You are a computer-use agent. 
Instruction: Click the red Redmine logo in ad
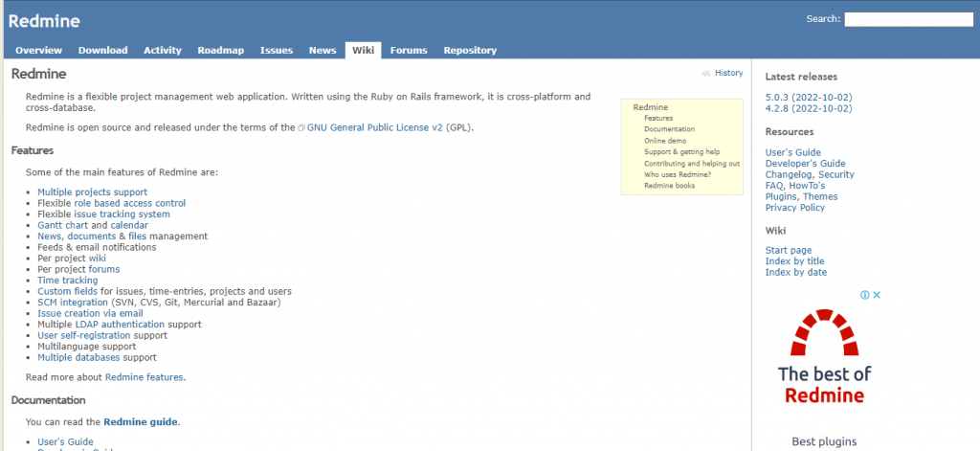(x=824, y=333)
